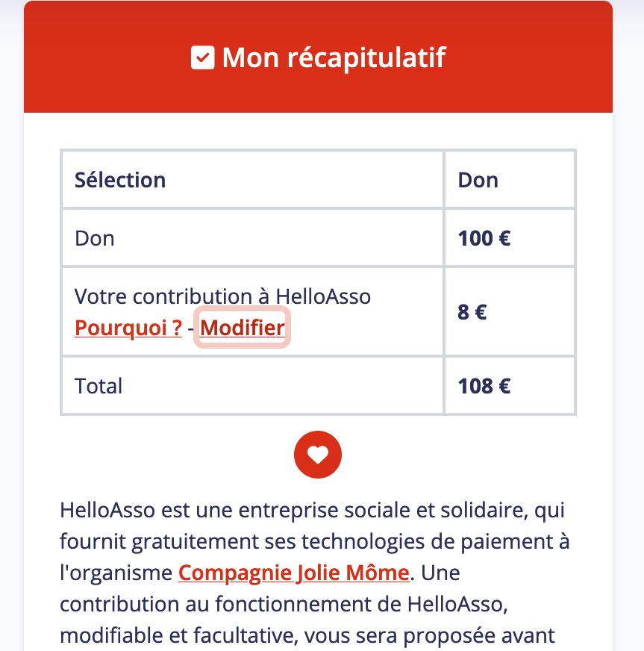This screenshot has width=644, height=651.
Task: Click the 100 € donation amount
Action: [x=484, y=238]
